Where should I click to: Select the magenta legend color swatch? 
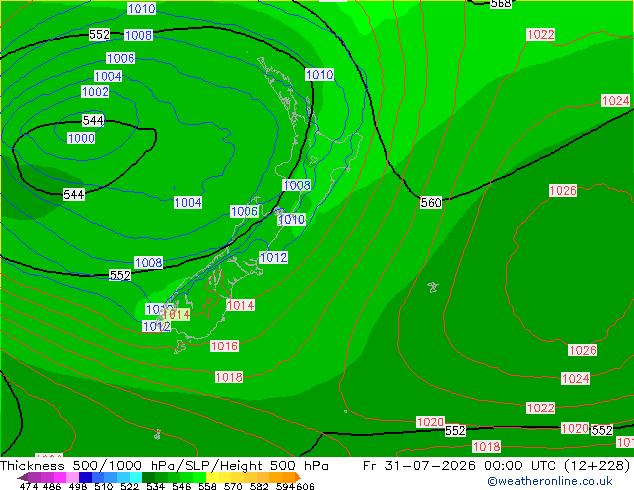pos(60,477)
